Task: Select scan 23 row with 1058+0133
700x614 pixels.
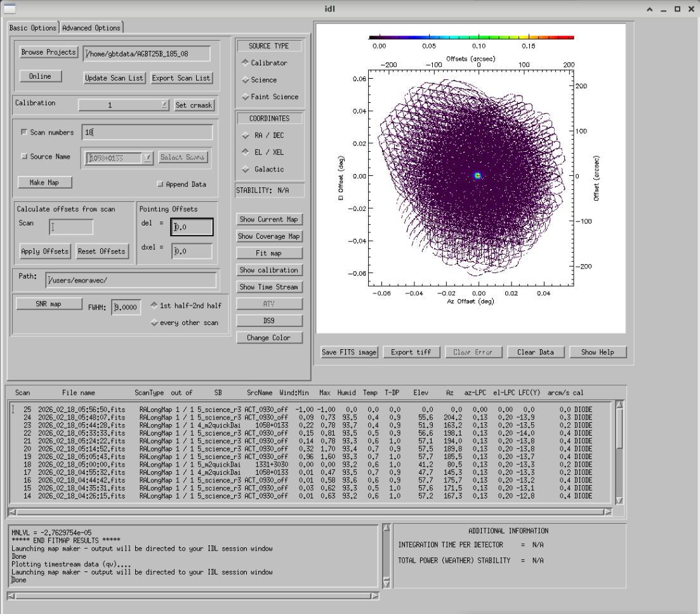Action: pos(311,425)
